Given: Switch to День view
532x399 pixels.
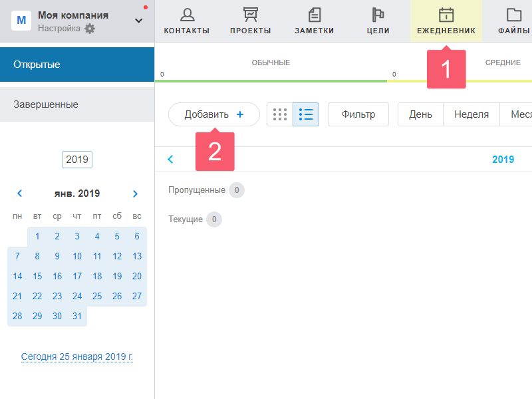Looking at the screenshot, I should [x=420, y=114].
